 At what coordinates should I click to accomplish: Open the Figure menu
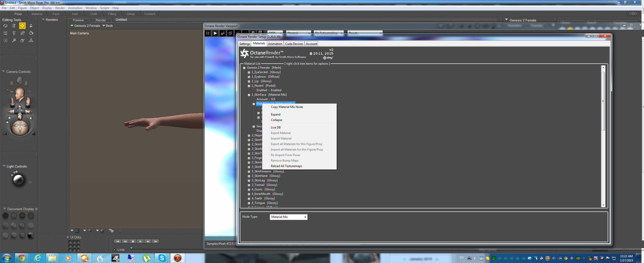point(22,8)
